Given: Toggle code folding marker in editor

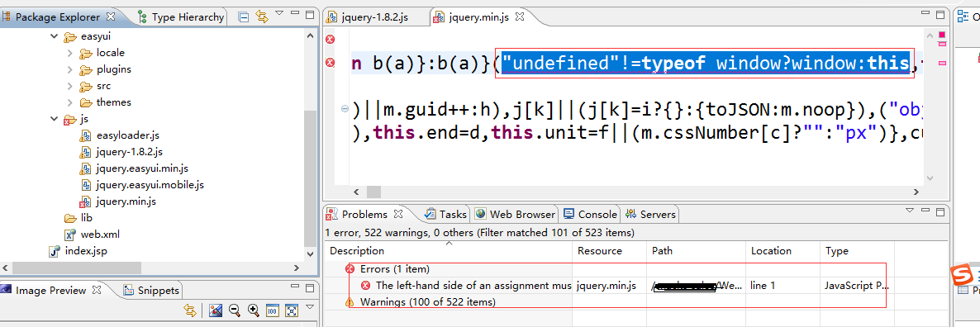Looking at the screenshot, I should 345,109.
